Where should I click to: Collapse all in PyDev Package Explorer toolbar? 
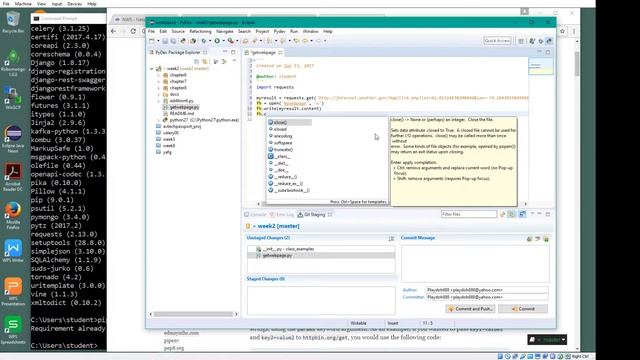[197, 61]
